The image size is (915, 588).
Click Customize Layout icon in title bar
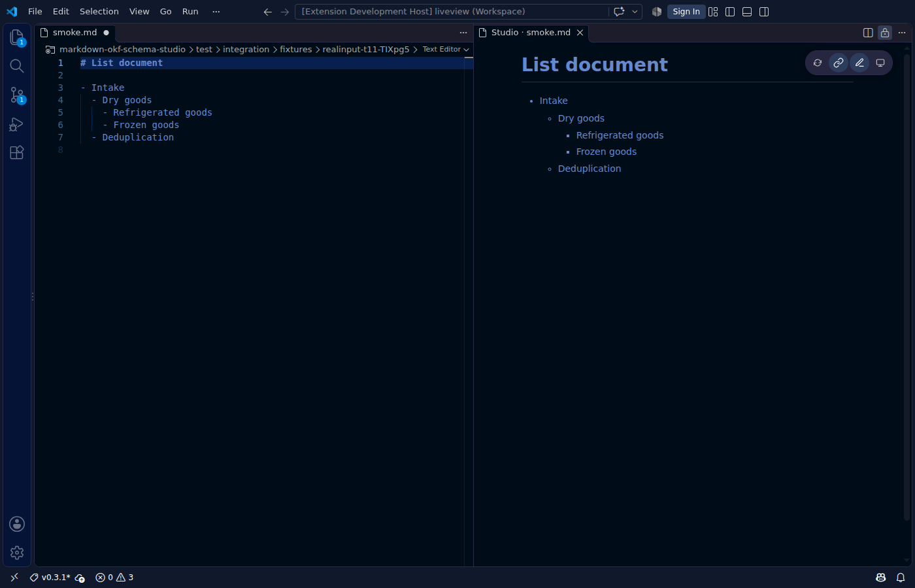[x=713, y=12]
